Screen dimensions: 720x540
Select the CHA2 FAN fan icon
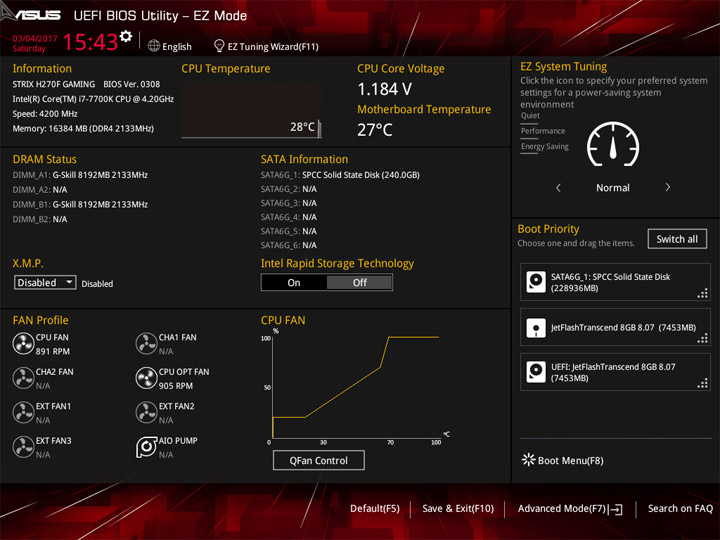pos(23,378)
